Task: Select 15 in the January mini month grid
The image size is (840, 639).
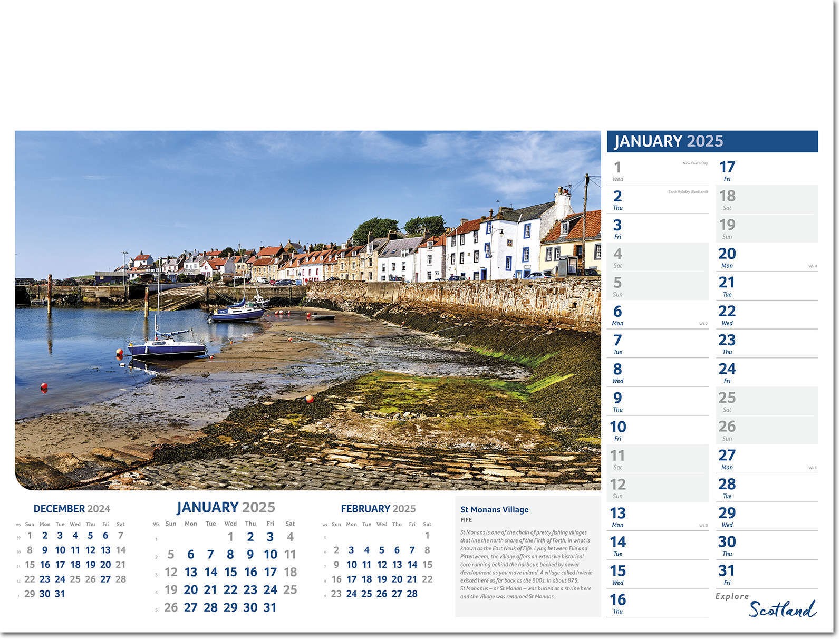Action: [230, 572]
